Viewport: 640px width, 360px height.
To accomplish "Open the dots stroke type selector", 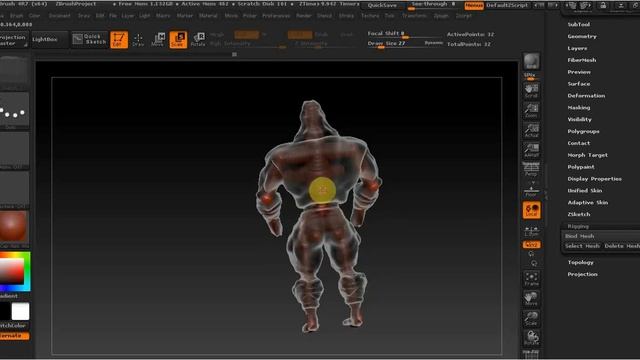I will click(14, 111).
